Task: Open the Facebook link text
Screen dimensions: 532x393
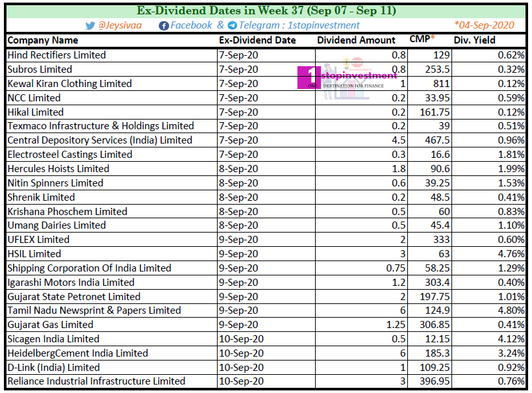Action: pyautogui.click(x=191, y=25)
